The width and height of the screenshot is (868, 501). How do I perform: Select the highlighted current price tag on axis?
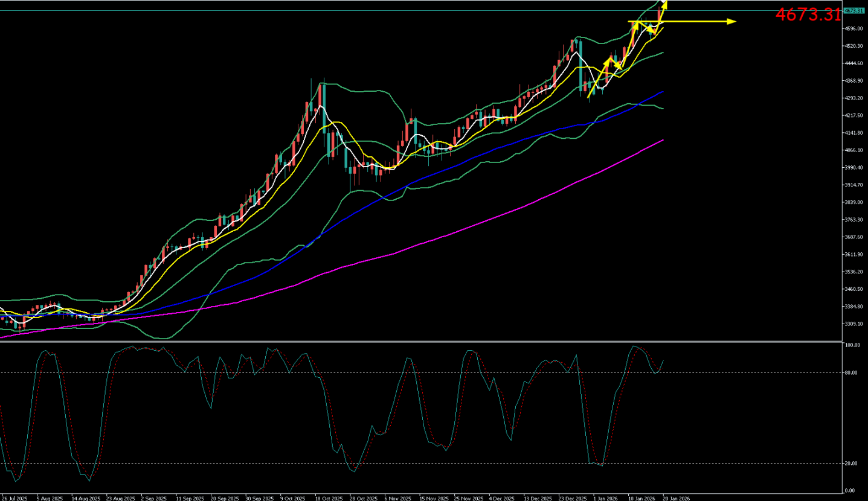coord(854,11)
